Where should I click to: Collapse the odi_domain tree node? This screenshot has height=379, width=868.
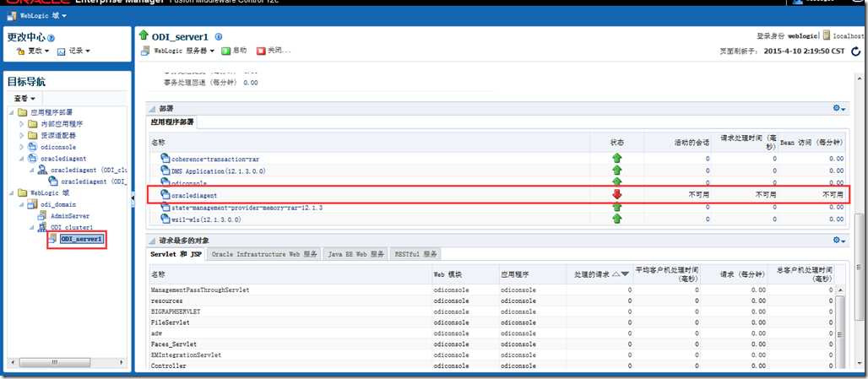point(22,205)
